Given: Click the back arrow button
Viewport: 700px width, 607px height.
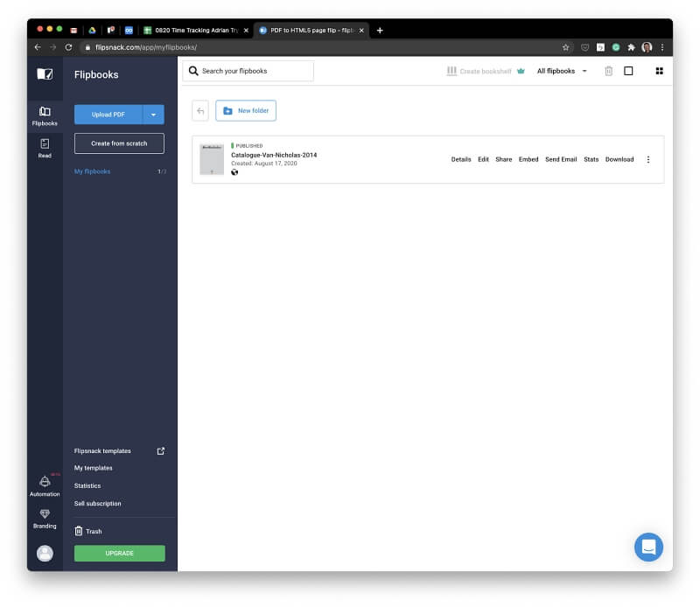Looking at the screenshot, I should point(200,111).
